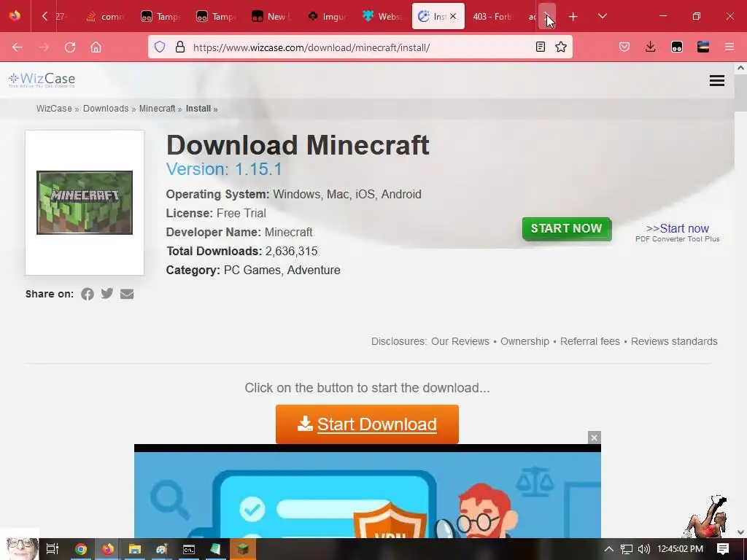Switch to the New tab with Tampermonkey icon
Image resolution: width=747 pixels, height=560 pixels.
coord(273,17)
